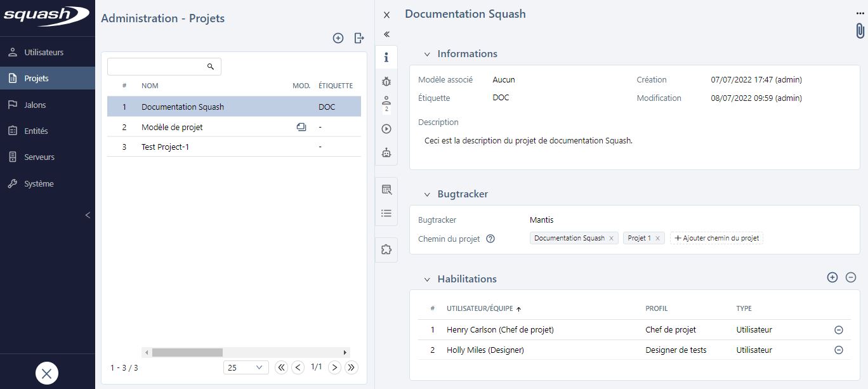Viewport: 868px width, 389px height.
Task: Open the page size dropdown showing 25
Action: [x=246, y=367]
